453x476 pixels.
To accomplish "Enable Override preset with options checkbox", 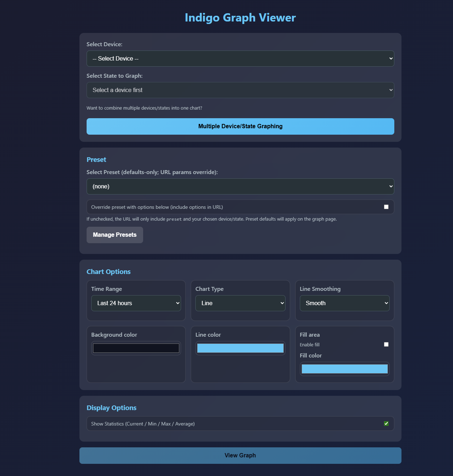I will click(386, 207).
